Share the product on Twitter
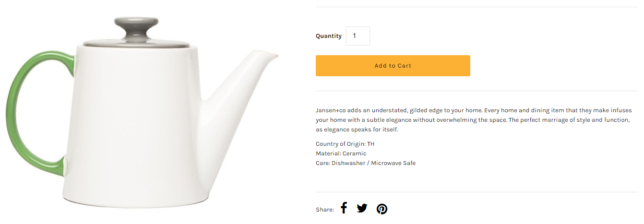Screen dimensions: 644x224 click(x=362, y=208)
